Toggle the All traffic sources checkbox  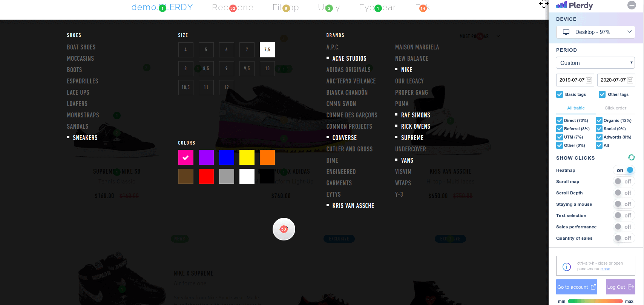click(599, 145)
